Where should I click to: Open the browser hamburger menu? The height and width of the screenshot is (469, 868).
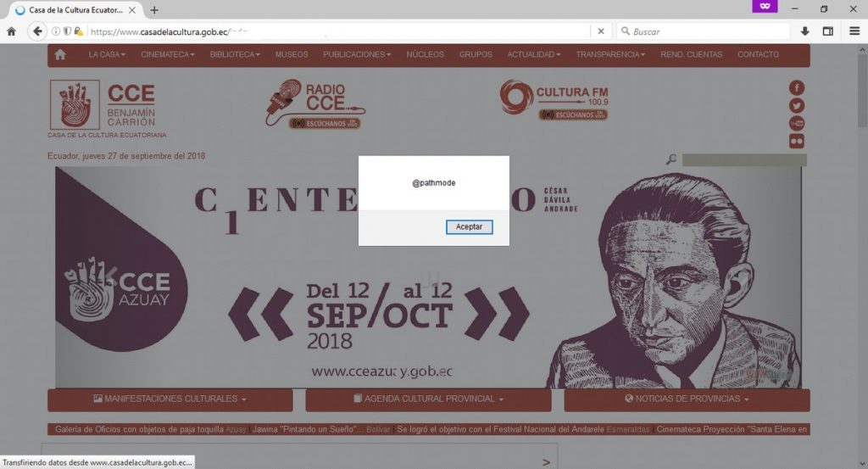pos(854,31)
